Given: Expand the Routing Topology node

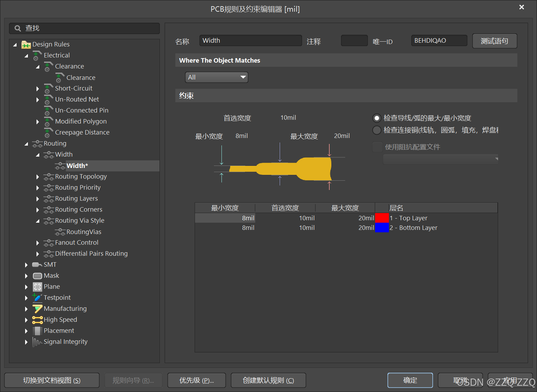Looking at the screenshot, I should 38,177.
